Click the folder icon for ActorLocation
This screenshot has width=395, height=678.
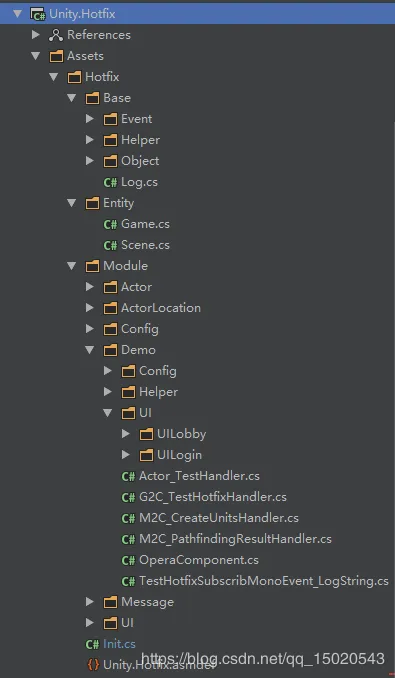tap(111, 308)
